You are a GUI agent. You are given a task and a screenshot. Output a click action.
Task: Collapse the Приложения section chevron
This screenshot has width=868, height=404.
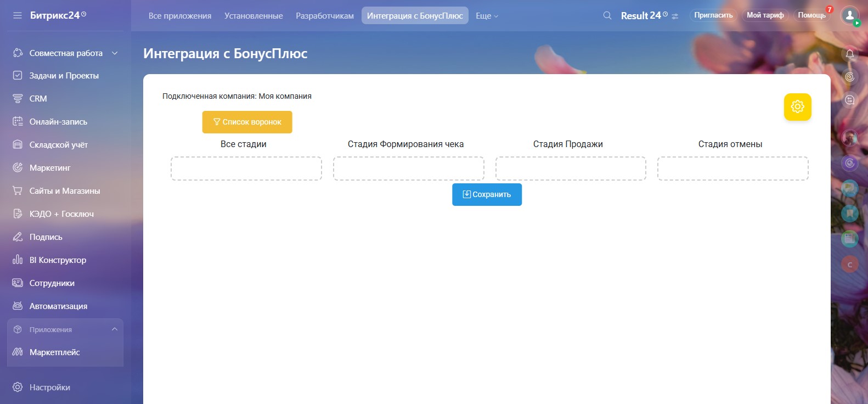(115, 329)
